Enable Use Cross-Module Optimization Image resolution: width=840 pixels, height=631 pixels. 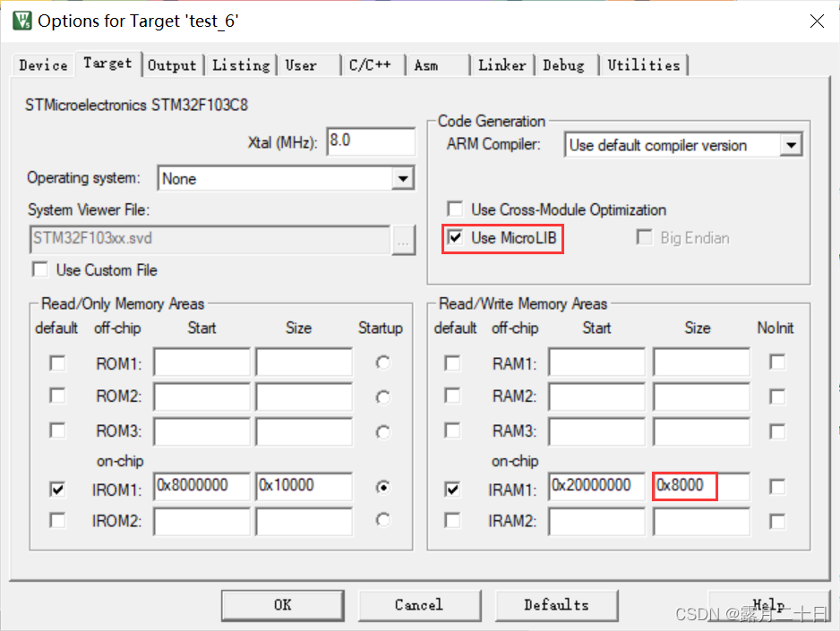tap(455, 209)
